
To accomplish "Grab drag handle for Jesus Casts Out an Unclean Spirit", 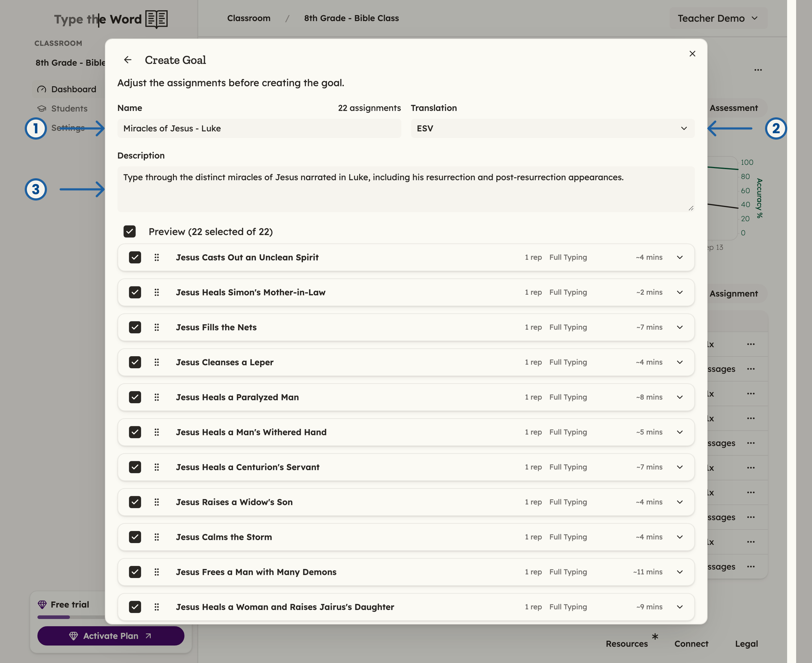I will pos(156,257).
